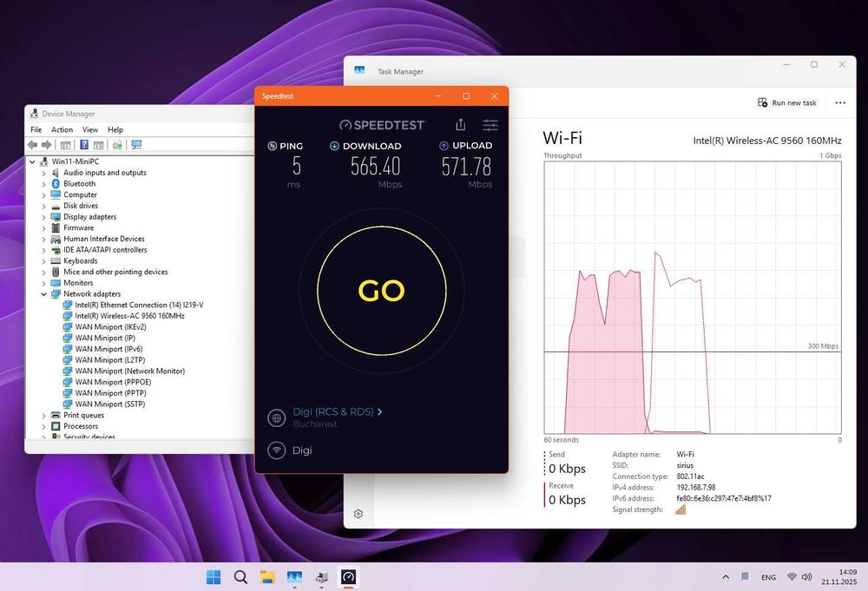Screen dimensions: 868x591
Task: Click network Wi-Fi icon in system tray
Action: coord(792,577)
